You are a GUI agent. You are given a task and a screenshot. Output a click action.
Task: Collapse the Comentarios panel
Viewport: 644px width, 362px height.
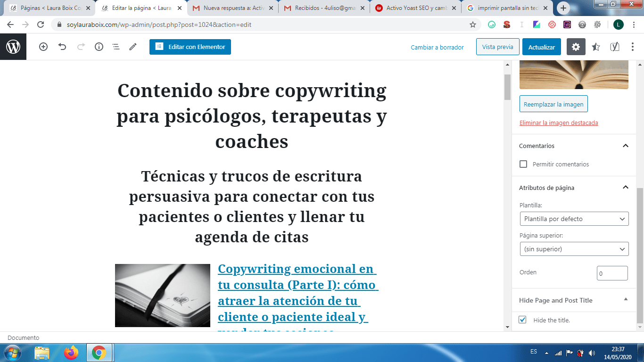[x=626, y=146]
